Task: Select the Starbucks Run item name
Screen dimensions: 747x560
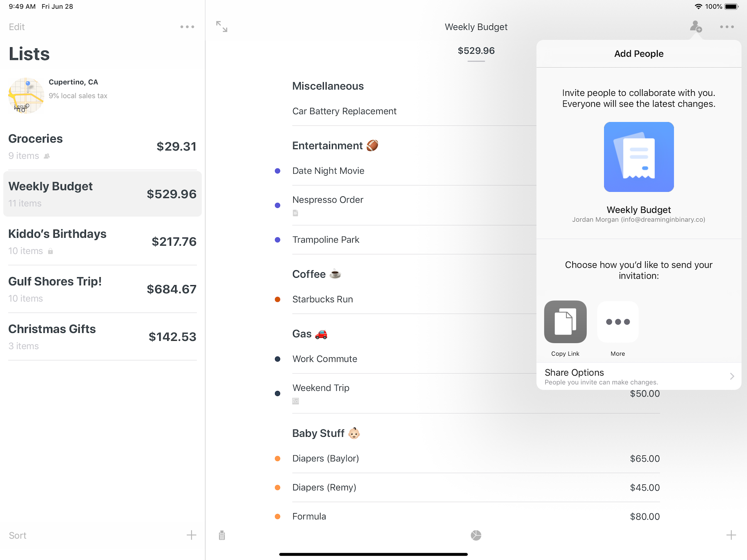Action: [322, 300]
